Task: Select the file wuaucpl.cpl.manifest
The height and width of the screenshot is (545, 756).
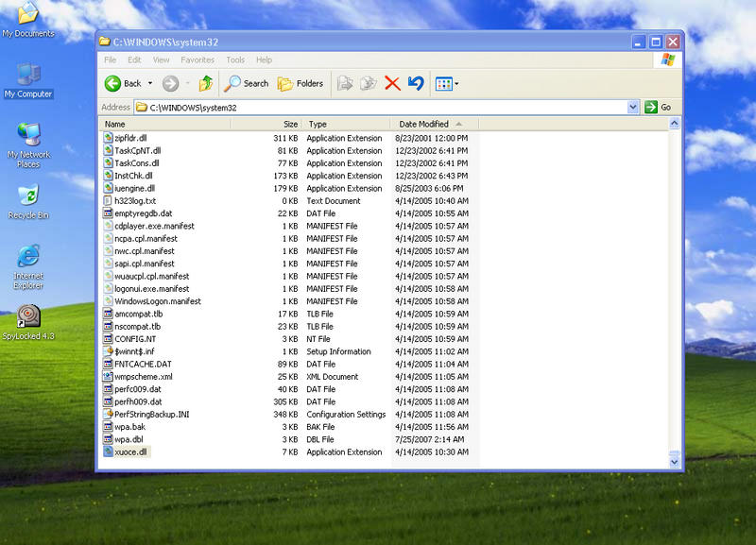Action: pyautogui.click(x=152, y=276)
